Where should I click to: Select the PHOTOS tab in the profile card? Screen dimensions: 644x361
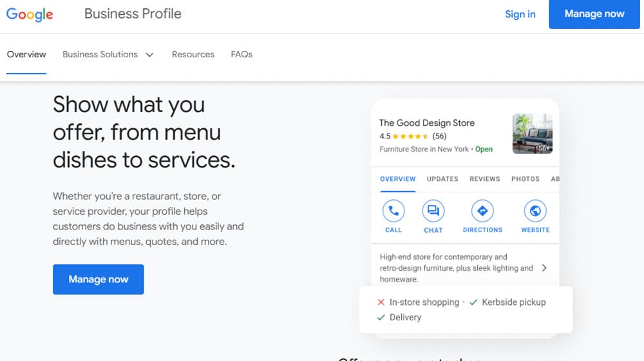526,179
